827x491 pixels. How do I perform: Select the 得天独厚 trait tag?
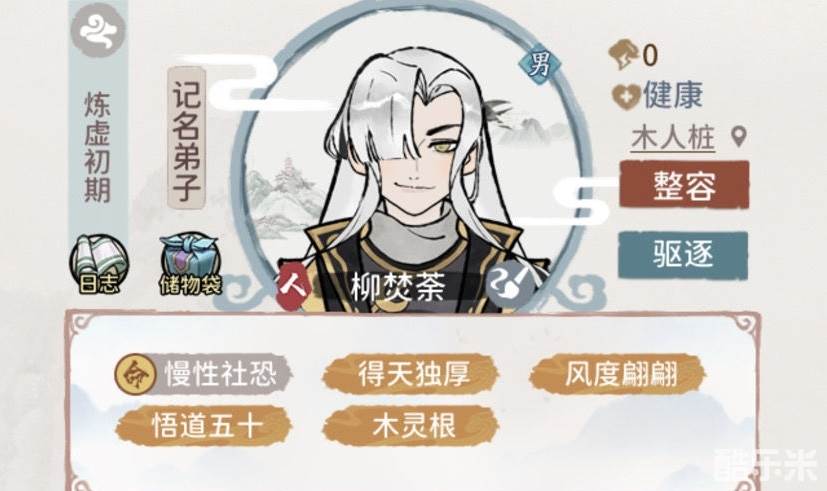click(x=411, y=374)
